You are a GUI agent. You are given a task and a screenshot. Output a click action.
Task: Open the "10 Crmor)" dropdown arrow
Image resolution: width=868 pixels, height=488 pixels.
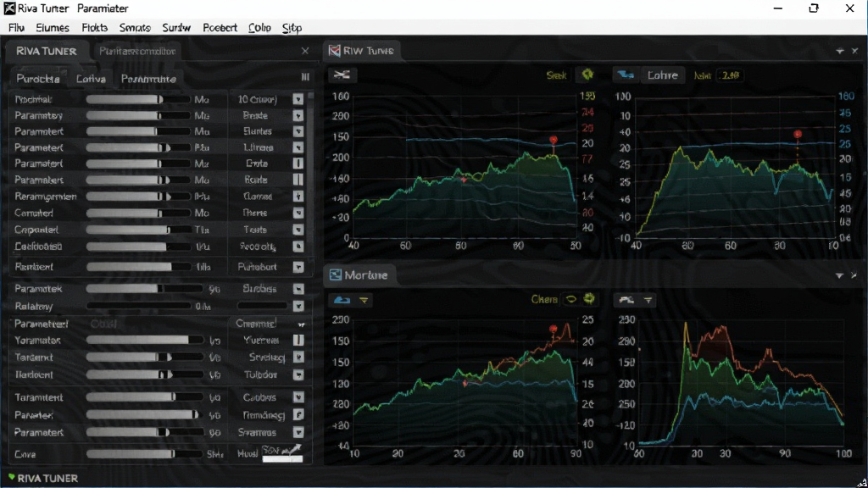[x=298, y=99]
